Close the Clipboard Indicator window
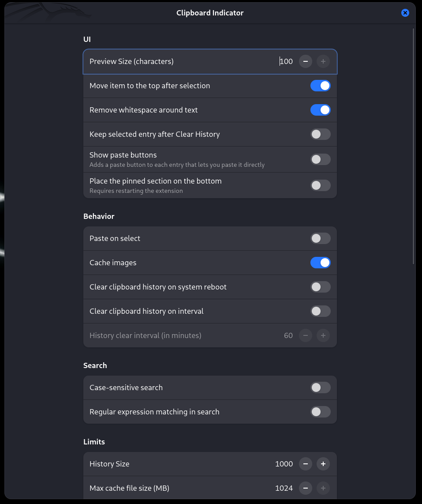 [405, 13]
